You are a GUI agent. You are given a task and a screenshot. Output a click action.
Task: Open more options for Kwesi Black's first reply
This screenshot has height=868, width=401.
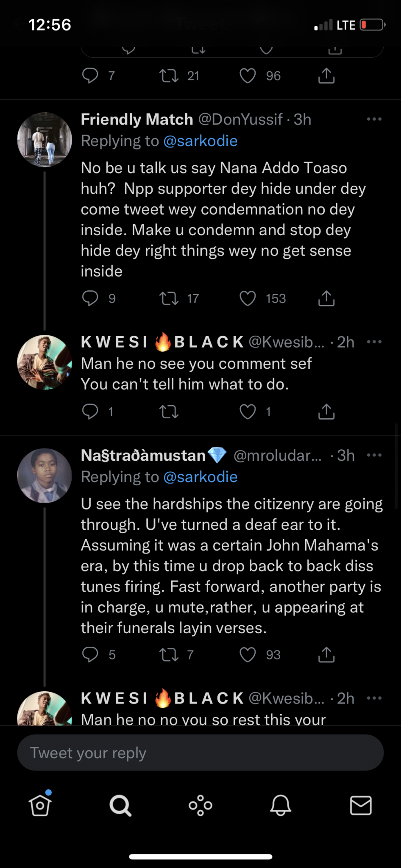374,342
